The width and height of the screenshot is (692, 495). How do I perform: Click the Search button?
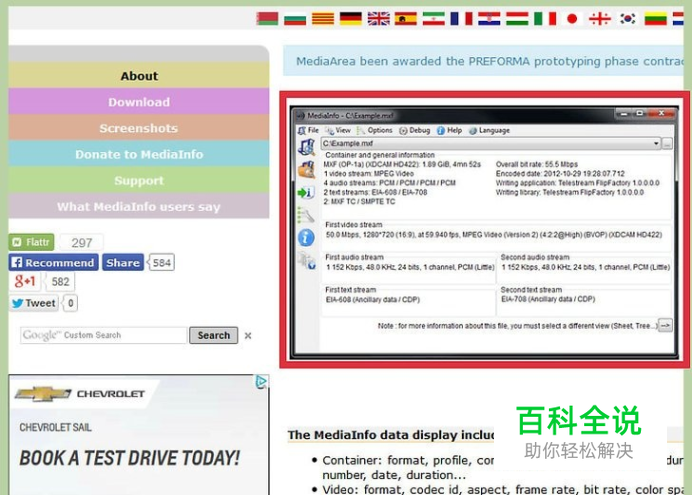pyautogui.click(x=214, y=335)
